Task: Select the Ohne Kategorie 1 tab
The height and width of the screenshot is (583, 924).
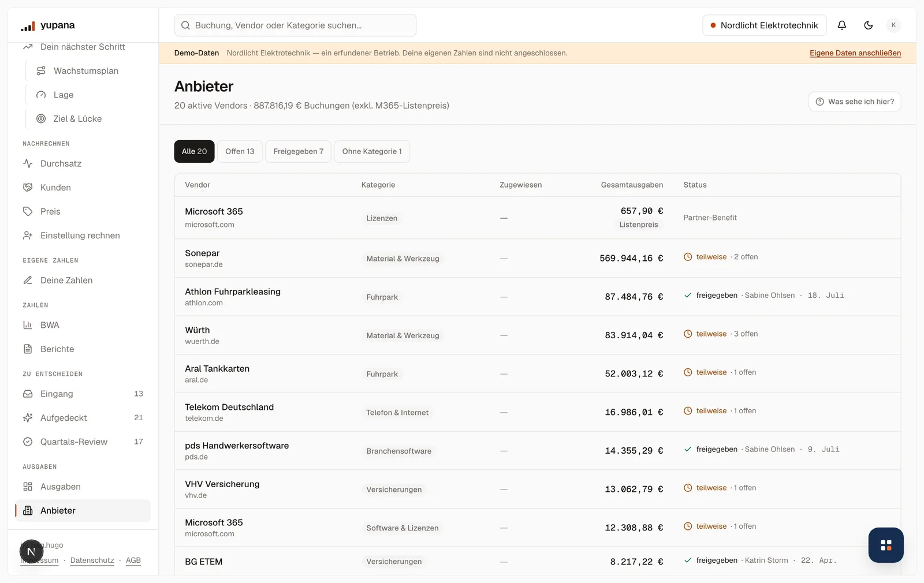Action: (x=372, y=151)
